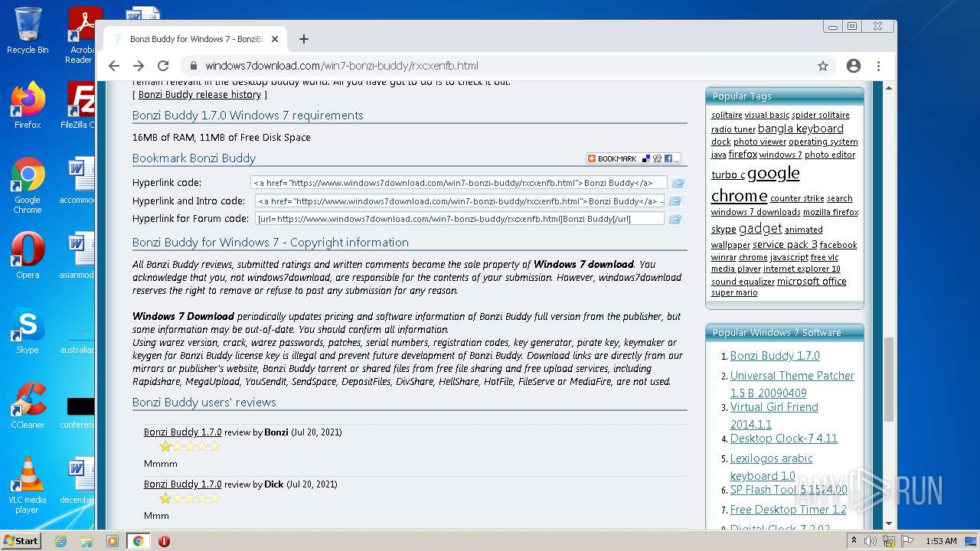
Task: Open the Lexilogos arabic keyboard link
Action: [772, 467]
